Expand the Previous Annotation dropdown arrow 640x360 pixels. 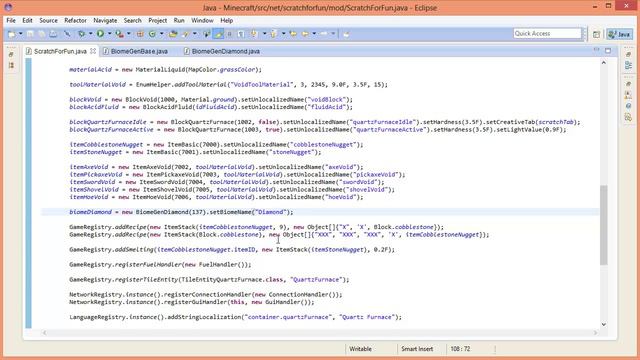[283, 34]
